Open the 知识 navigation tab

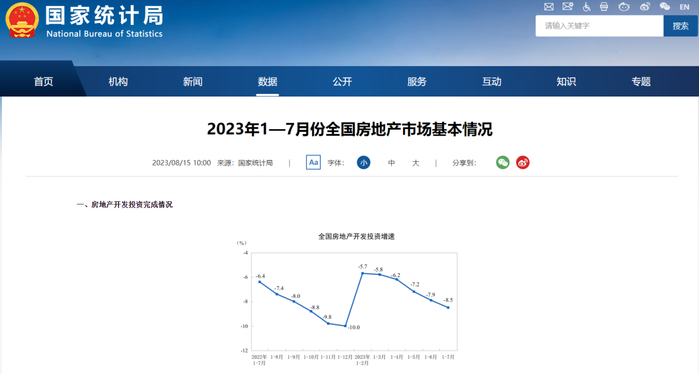566,82
